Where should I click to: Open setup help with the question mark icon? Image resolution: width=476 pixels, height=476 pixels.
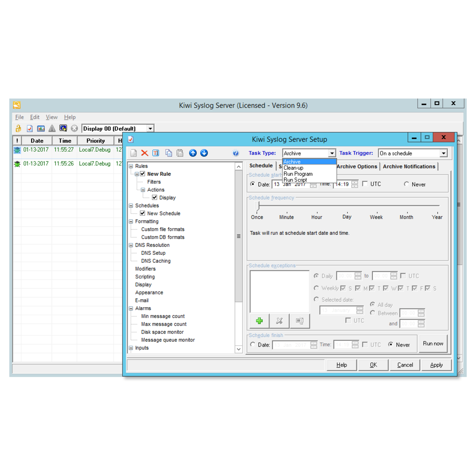pyautogui.click(x=235, y=153)
